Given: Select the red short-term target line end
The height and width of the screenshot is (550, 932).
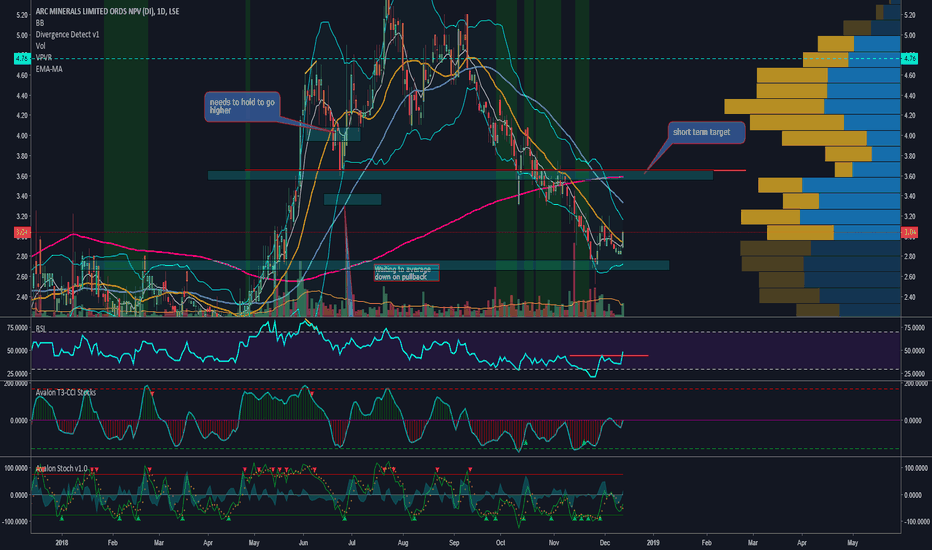Looking at the screenshot, I should (729, 171).
